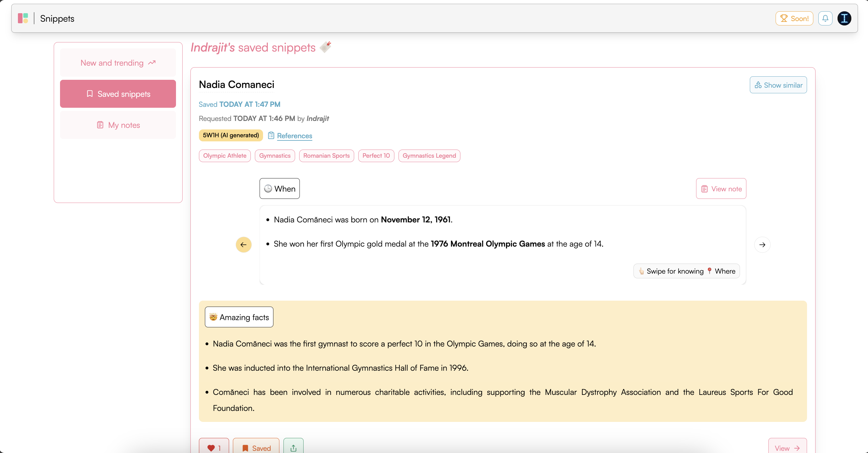The image size is (868, 453).
Task: Go to next section with right arrow
Action: (x=762, y=244)
